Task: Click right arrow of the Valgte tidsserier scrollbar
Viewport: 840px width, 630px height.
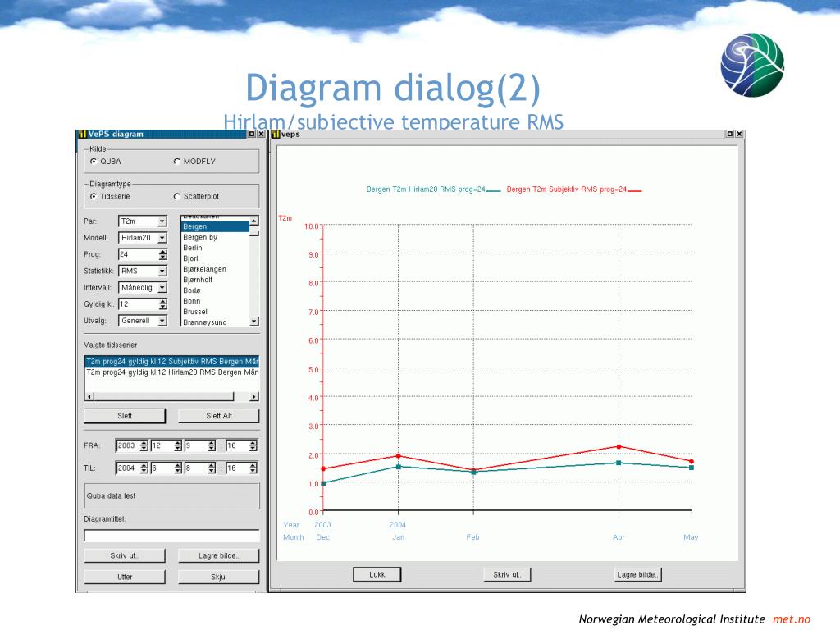Action: pos(254,396)
